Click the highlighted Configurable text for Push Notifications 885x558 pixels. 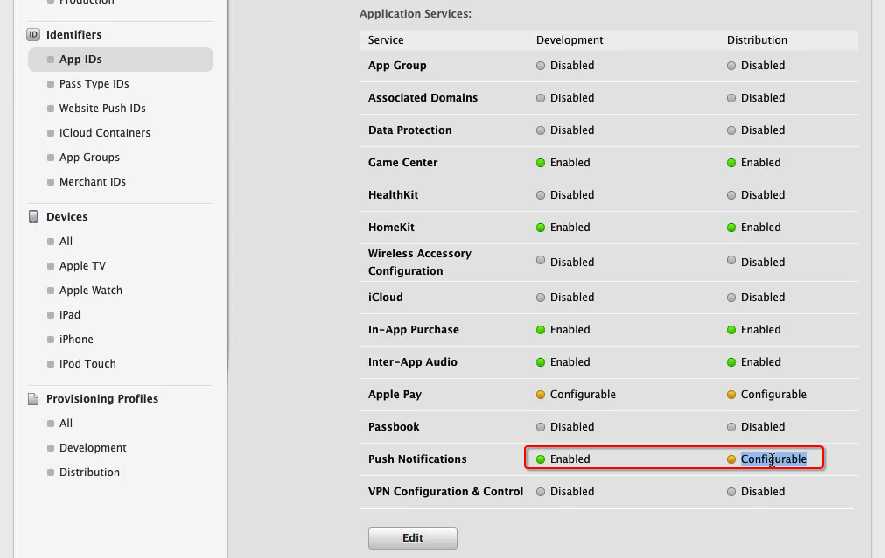pyautogui.click(x=773, y=459)
